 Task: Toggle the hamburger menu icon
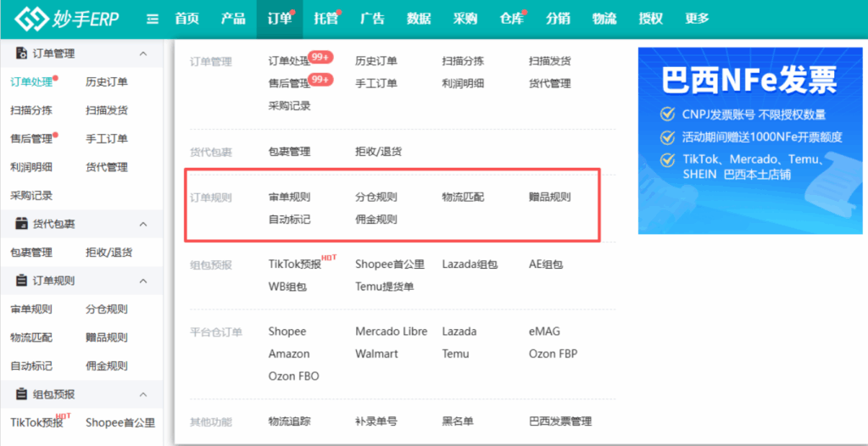153,19
